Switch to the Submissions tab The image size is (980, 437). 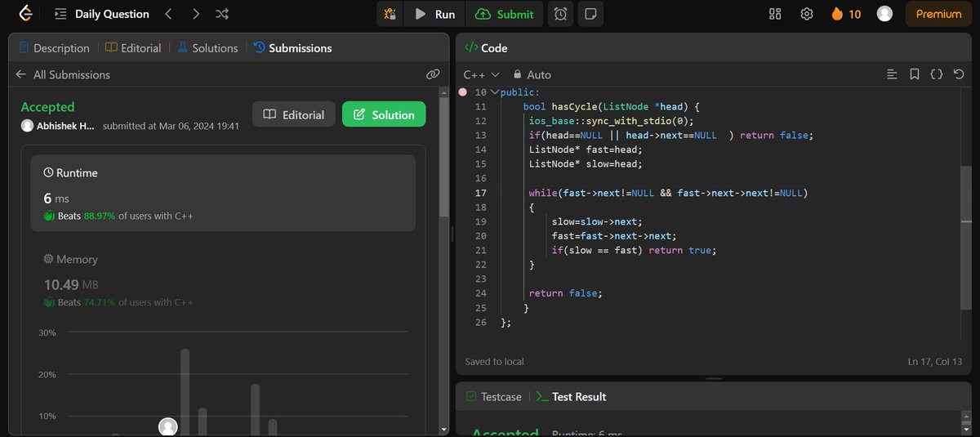click(x=293, y=48)
